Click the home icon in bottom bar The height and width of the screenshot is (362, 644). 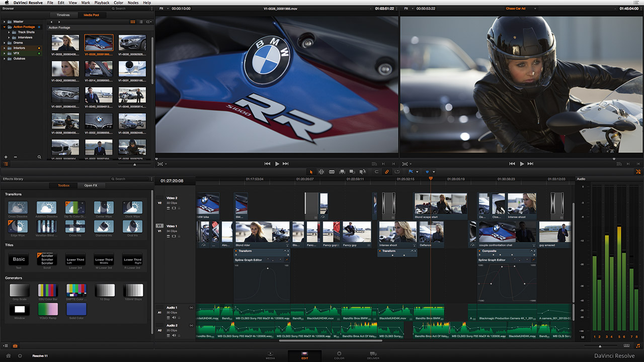[9, 355]
